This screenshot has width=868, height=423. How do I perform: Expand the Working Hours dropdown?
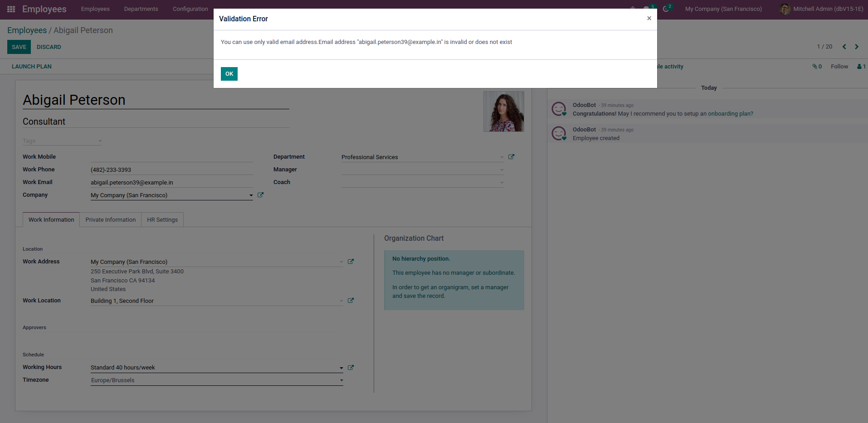[341, 368]
